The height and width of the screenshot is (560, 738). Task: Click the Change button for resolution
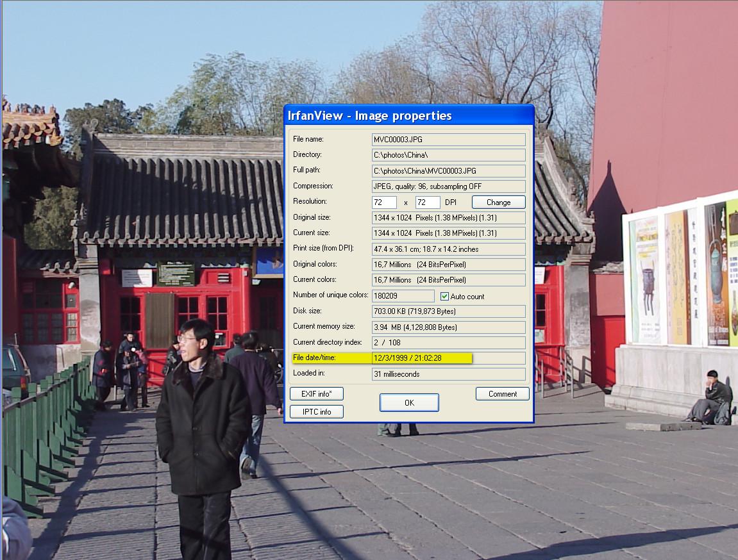coord(498,202)
